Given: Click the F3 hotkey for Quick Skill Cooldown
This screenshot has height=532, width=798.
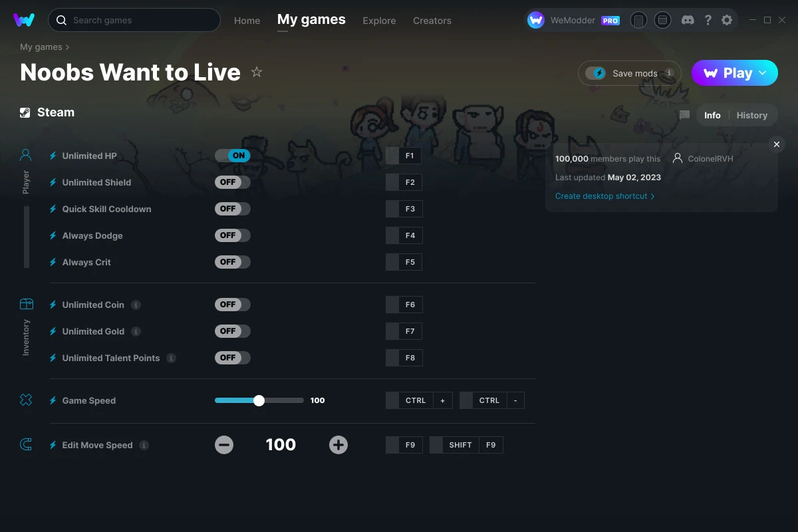Looking at the screenshot, I should click(404, 209).
